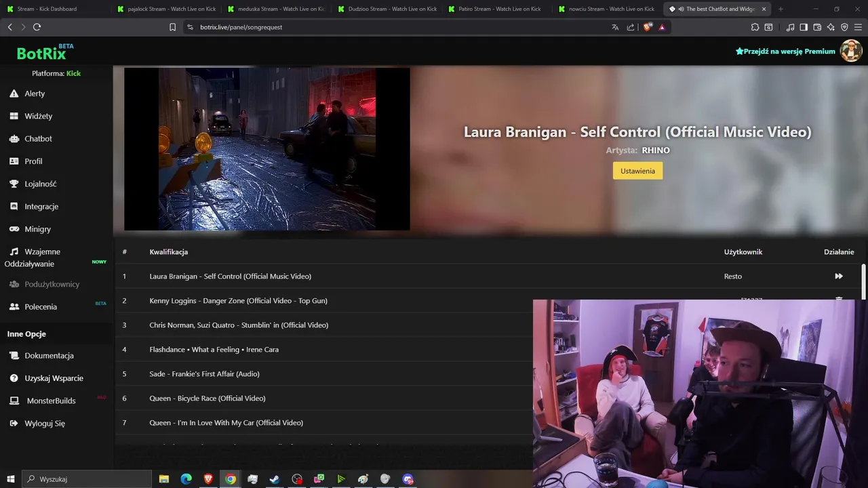
Task: Reload the page with refresh icon
Action: 37,27
